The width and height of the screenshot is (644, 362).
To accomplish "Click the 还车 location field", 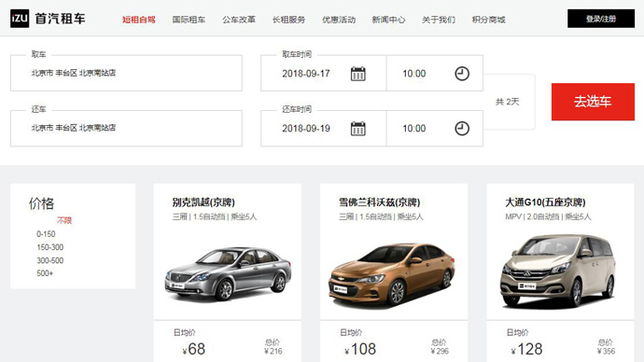I will (x=126, y=128).
